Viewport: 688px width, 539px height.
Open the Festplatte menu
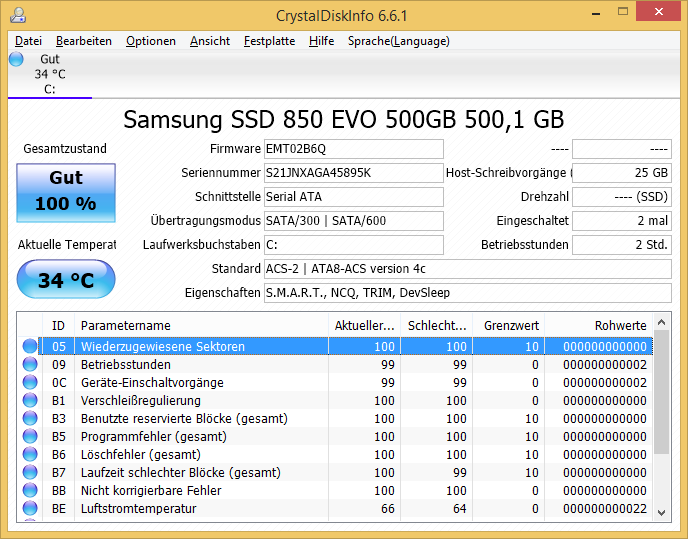269,41
